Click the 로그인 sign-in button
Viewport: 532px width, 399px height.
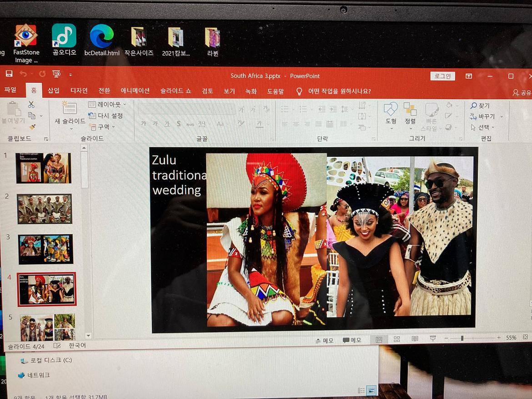point(442,76)
